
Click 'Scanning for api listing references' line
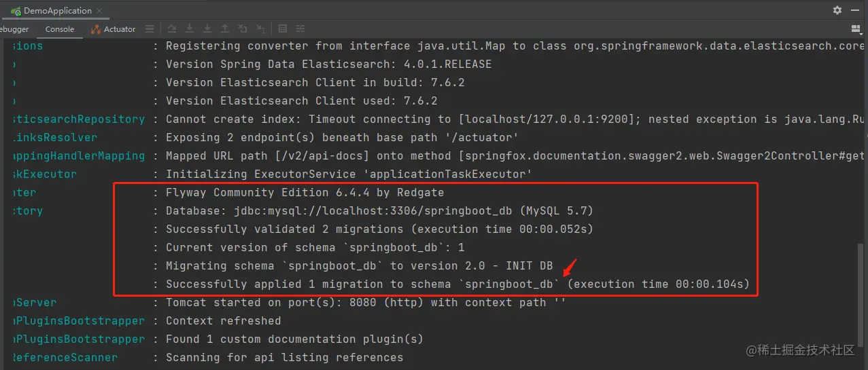point(284,358)
